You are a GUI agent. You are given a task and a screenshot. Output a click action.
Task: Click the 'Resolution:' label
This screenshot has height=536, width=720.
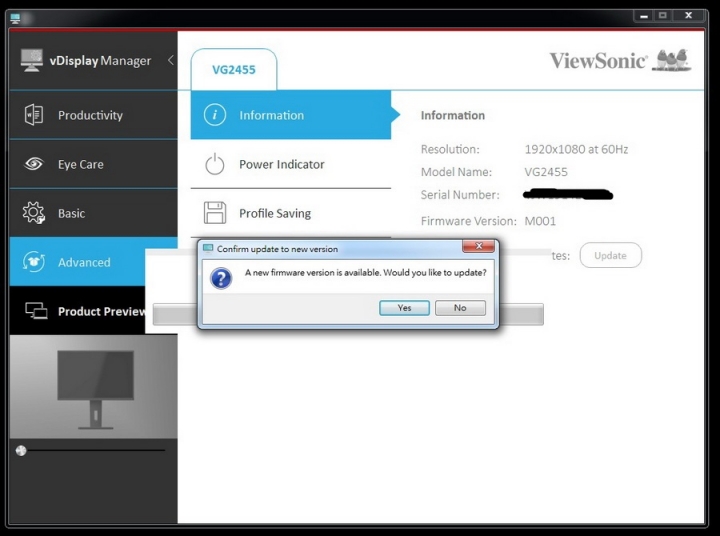(450, 149)
